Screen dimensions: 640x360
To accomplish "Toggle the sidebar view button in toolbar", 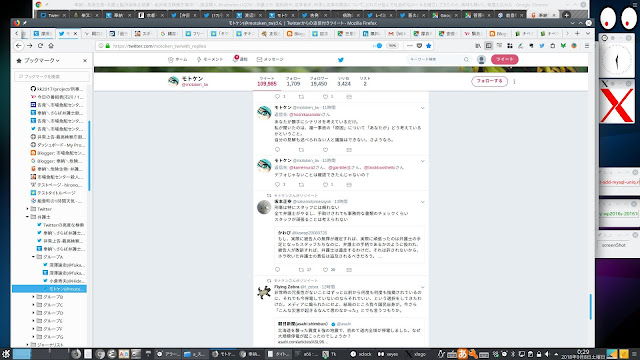I will (x=489, y=46).
